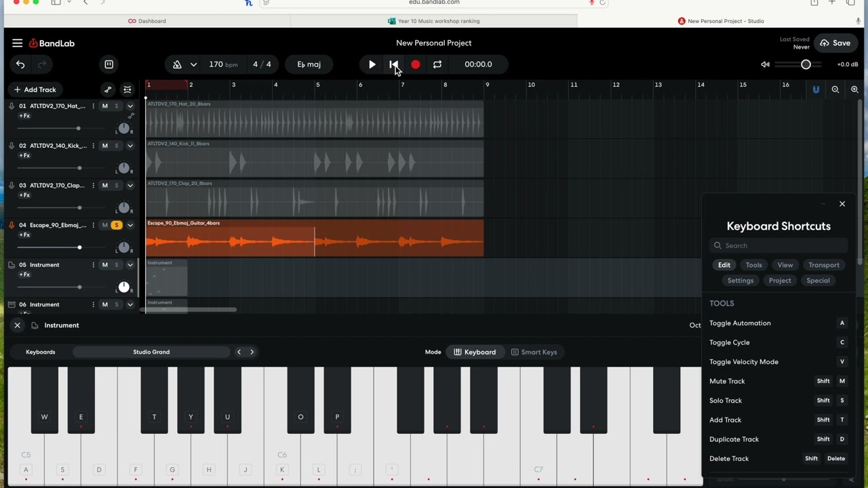Click pan knob of track 05

point(123,287)
